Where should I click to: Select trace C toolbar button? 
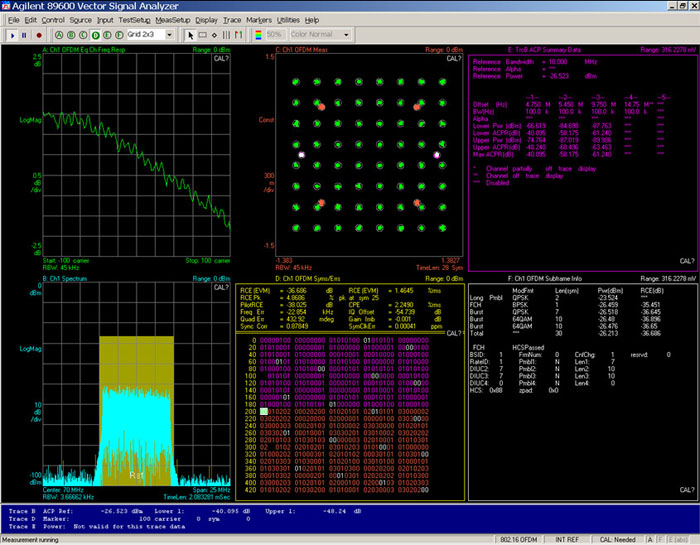click(x=83, y=35)
